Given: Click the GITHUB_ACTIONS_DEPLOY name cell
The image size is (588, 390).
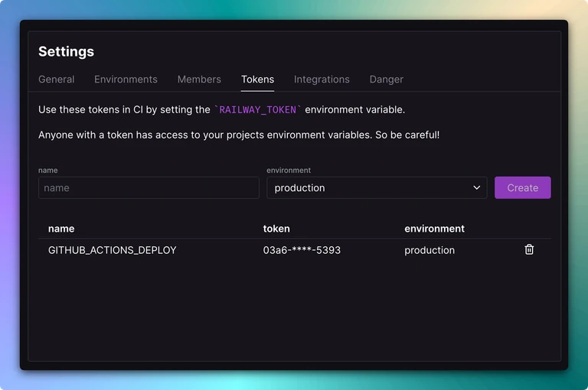Looking at the screenshot, I should pos(112,250).
